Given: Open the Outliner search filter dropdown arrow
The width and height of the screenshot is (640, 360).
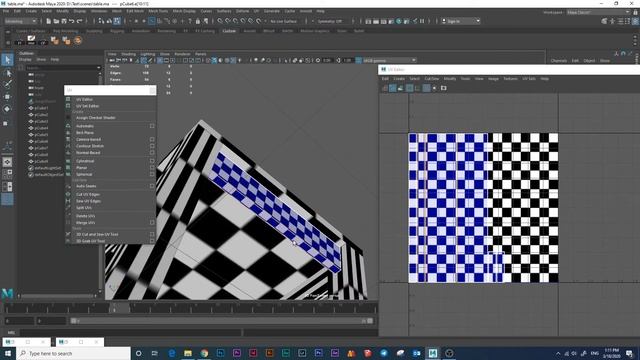Looking at the screenshot, I should [x=98, y=68].
